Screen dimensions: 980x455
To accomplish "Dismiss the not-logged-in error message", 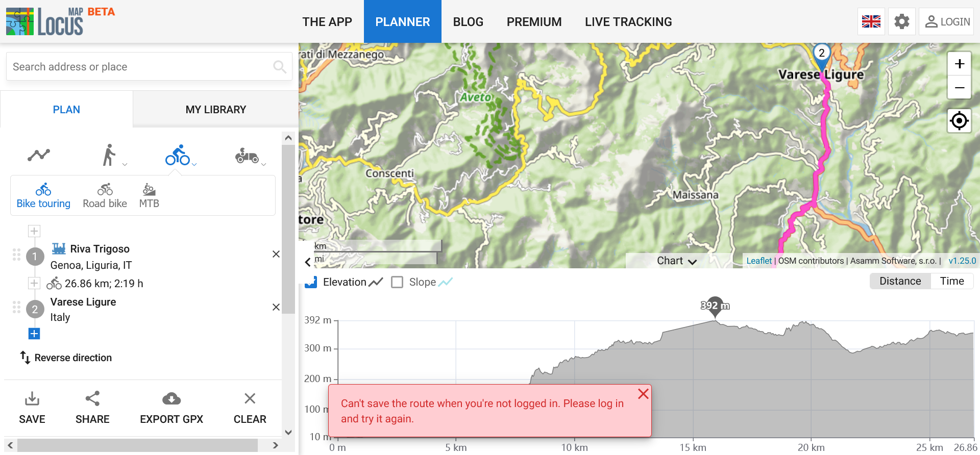I will tap(643, 394).
